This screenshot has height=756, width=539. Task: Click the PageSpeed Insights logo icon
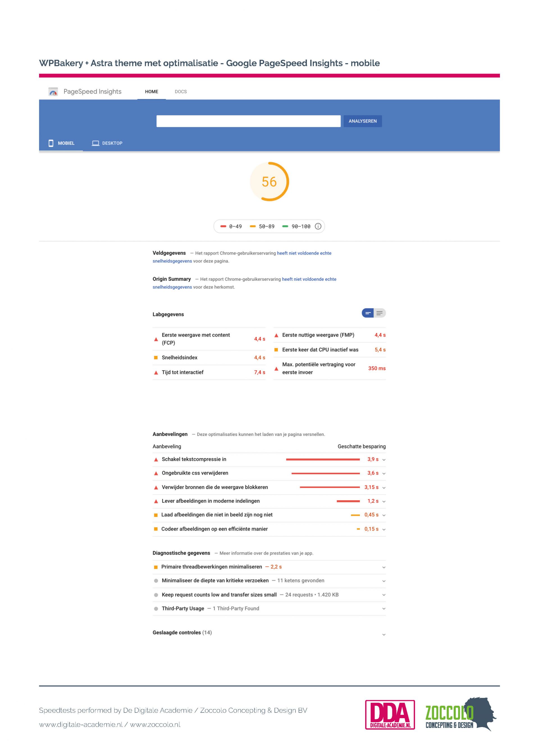(53, 92)
